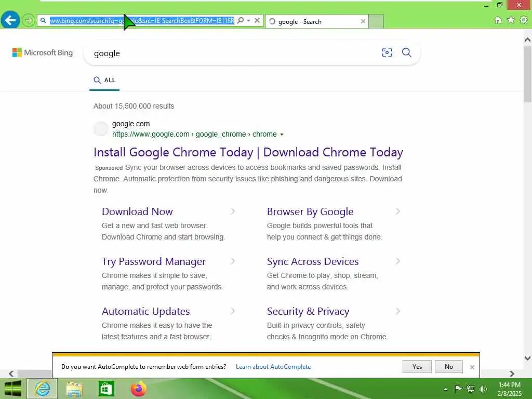Click chevron next to Download Now
The height and width of the screenshot is (399, 532).
(233, 211)
